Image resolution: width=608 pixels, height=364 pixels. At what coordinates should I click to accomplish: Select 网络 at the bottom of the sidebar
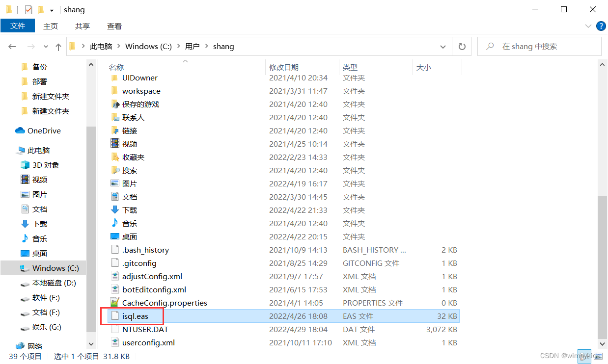(34, 346)
